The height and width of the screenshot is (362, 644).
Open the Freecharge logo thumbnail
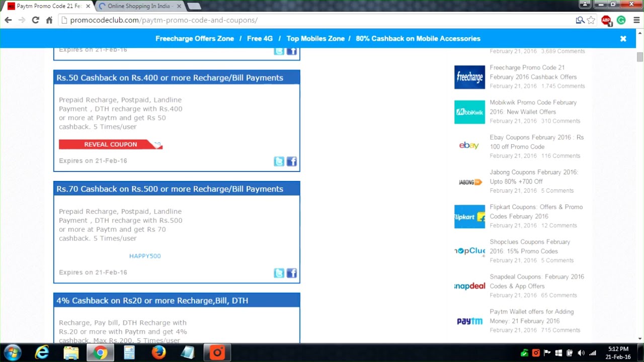click(x=469, y=77)
